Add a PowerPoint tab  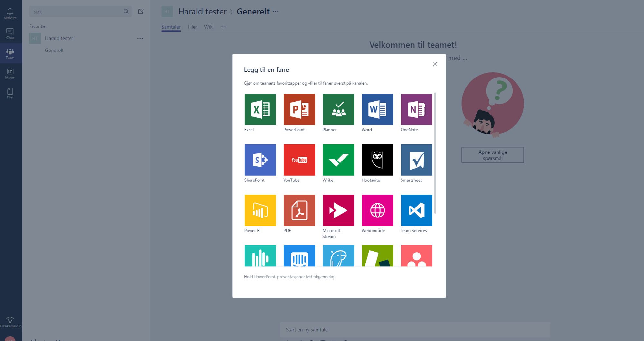click(299, 109)
